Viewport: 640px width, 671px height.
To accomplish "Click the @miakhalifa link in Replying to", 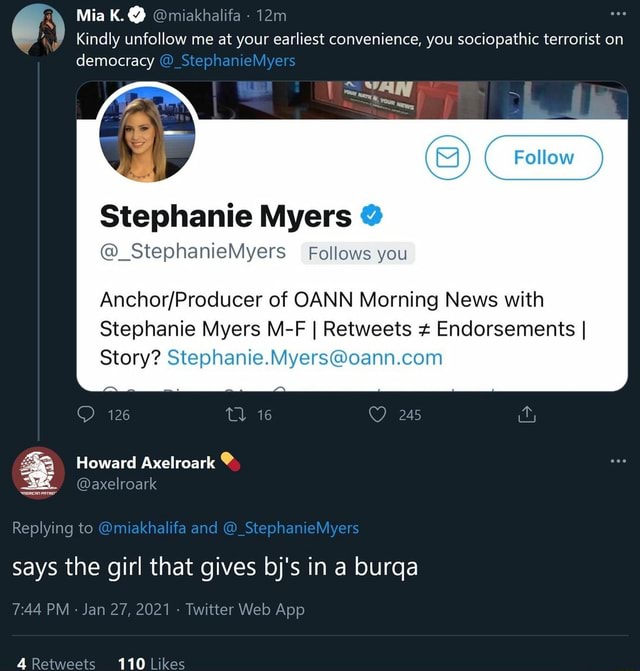I will (x=142, y=528).
